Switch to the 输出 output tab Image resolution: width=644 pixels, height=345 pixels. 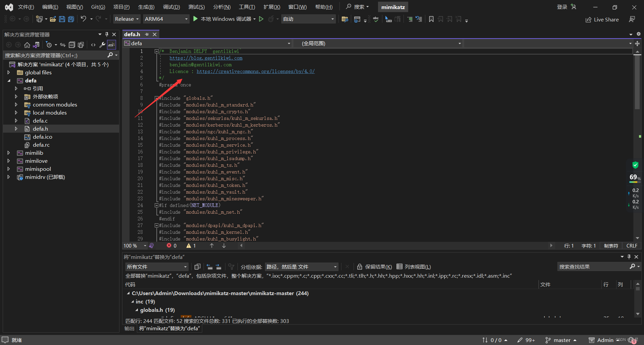click(129, 329)
